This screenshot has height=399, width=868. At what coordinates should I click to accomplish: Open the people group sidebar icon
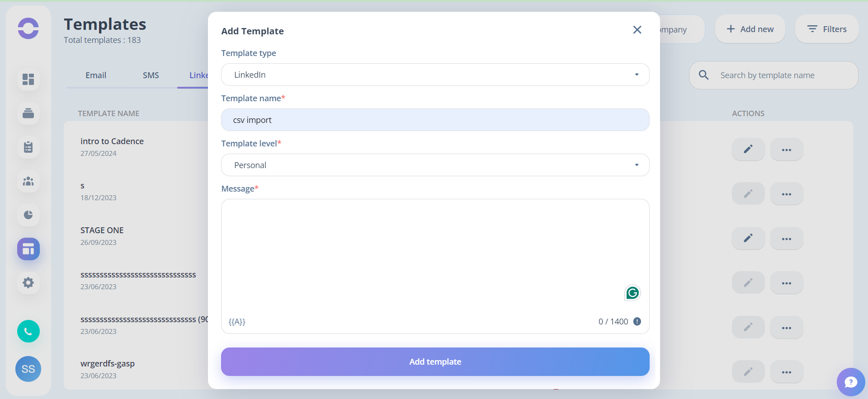[x=28, y=181]
